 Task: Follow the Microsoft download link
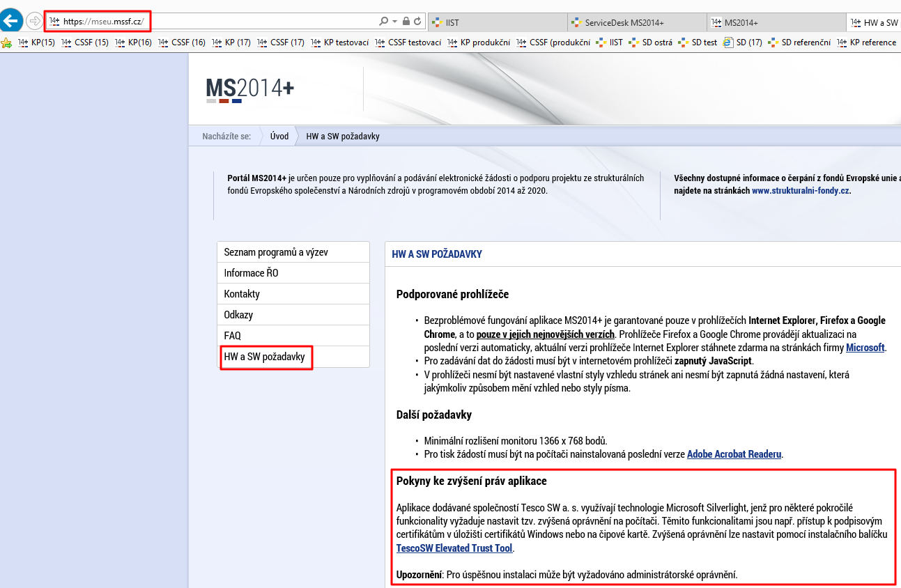865,347
